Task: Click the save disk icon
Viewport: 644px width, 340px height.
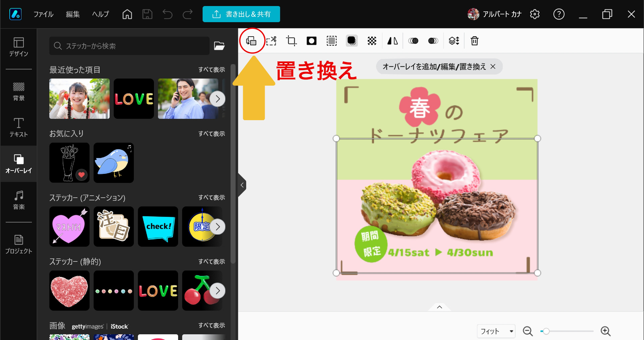Action: 147,14
